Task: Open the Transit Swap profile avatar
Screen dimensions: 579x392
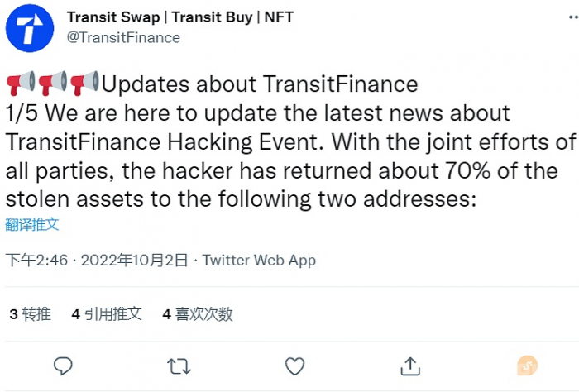Action: tap(31, 28)
